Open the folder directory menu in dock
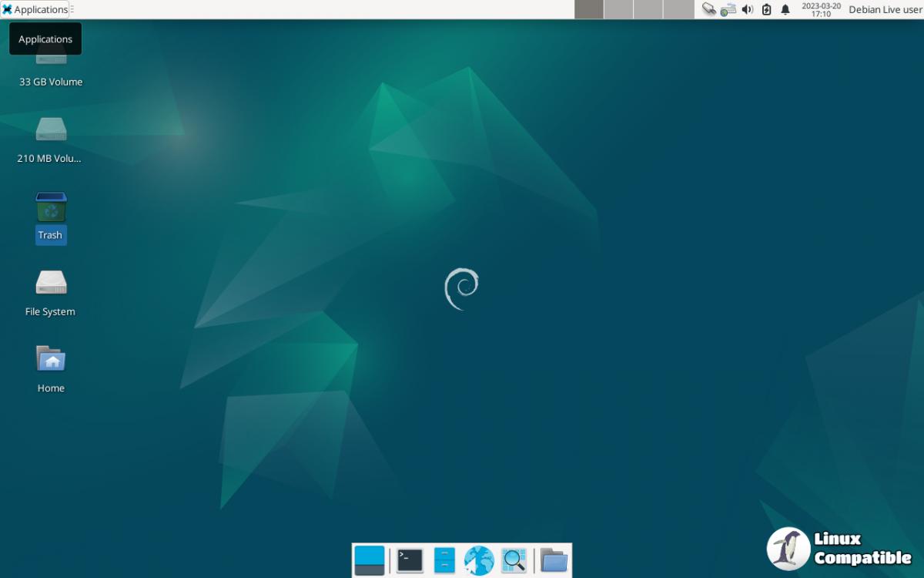 coord(554,560)
